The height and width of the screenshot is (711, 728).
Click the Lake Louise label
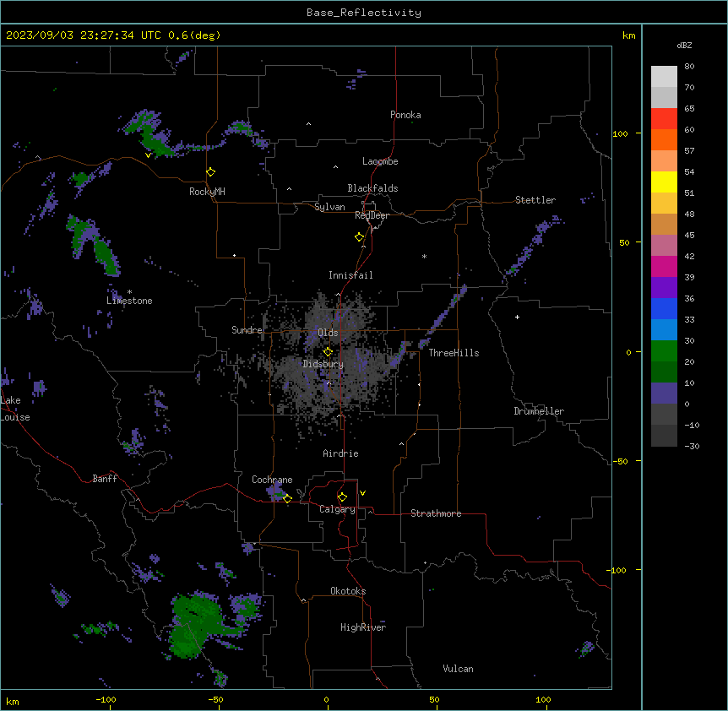point(15,409)
